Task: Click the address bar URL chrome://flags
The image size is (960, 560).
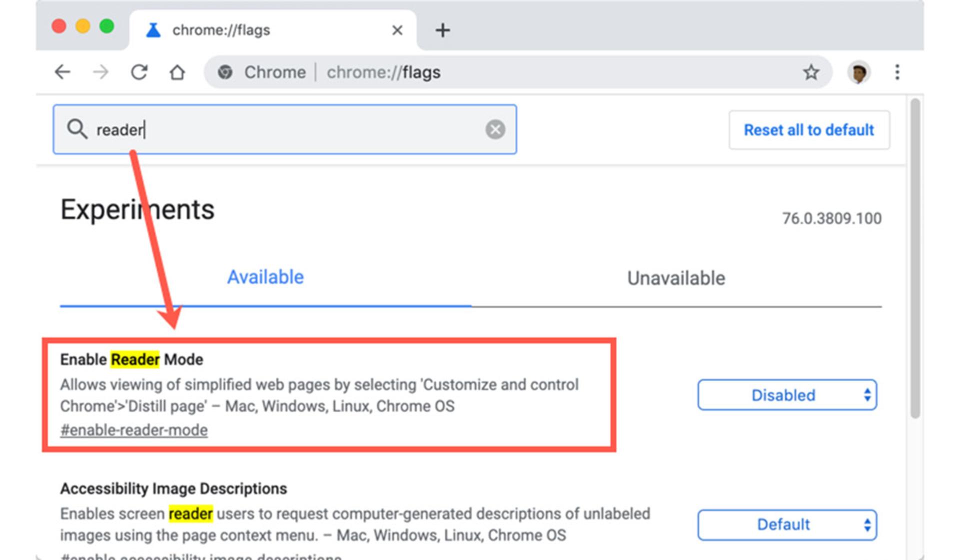Action: click(383, 72)
